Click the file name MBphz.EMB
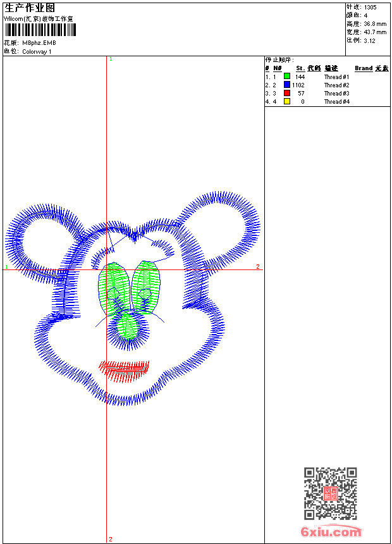Viewport: 392px width, 544px height. point(39,43)
